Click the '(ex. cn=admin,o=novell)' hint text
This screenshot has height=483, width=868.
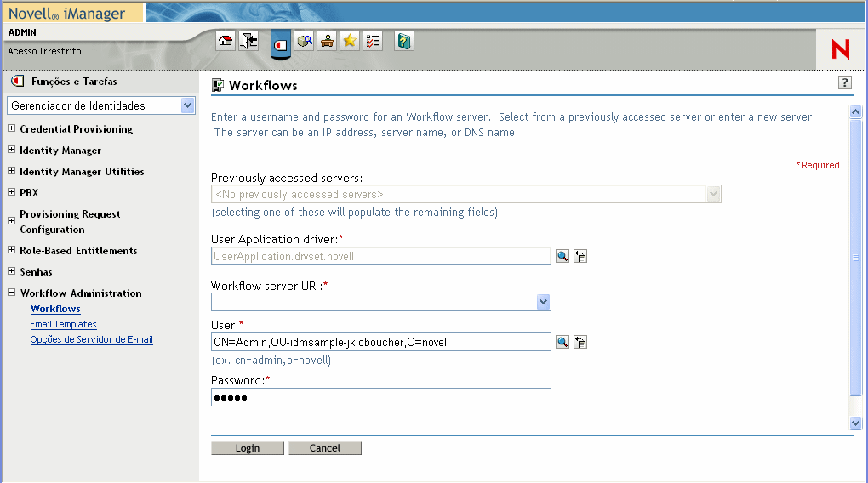271,361
